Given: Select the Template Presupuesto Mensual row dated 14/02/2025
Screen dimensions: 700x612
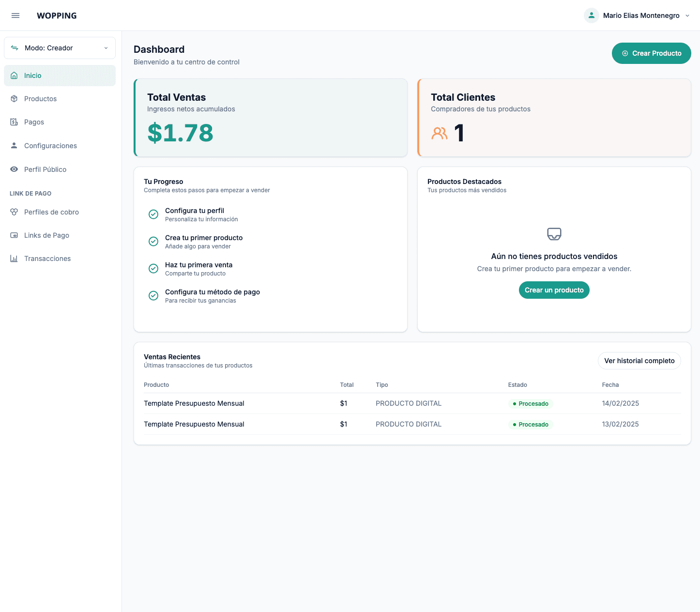Looking at the screenshot, I should [x=412, y=403].
